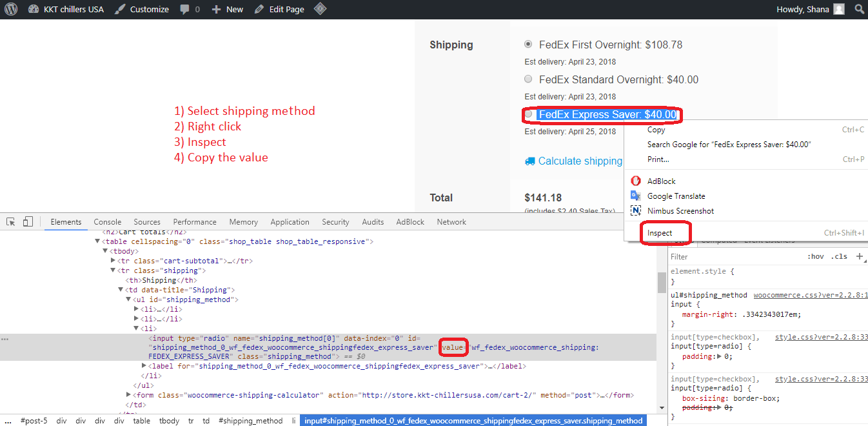Click the AdBlock icon in context menu
Viewport: 868px width, 426px height.
[636, 181]
